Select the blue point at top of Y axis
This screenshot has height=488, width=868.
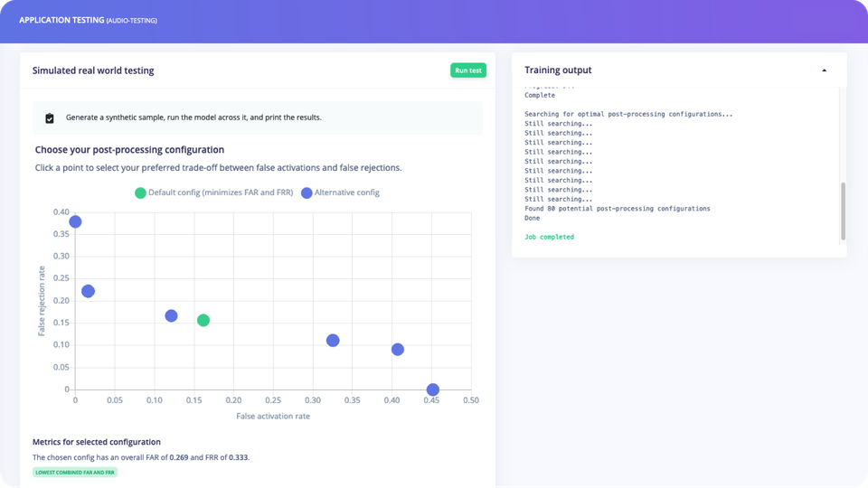[x=75, y=221]
